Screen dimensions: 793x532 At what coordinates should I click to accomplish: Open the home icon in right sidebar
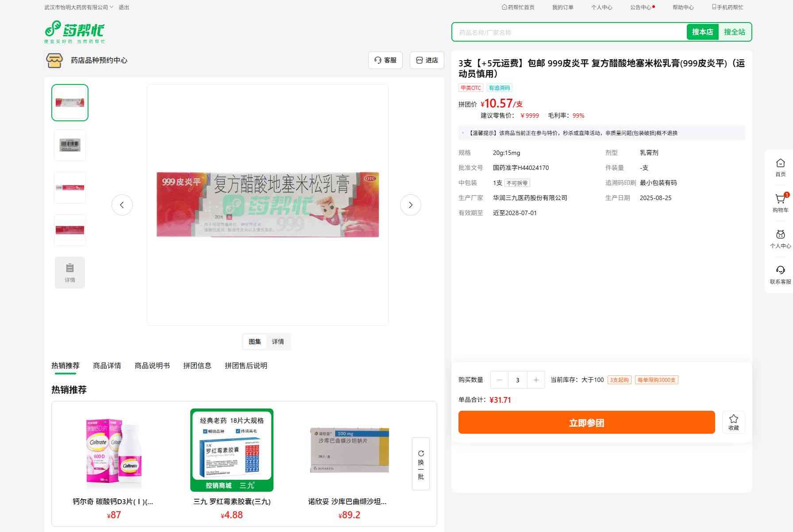point(780,164)
